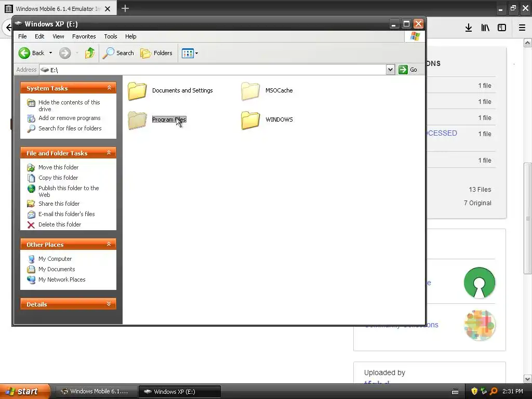Image resolution: width=532 pixels, height=399 pixels.
Task: Select the MSOCache folder icon
Action: pyautogui.click(x=250, y=91)
